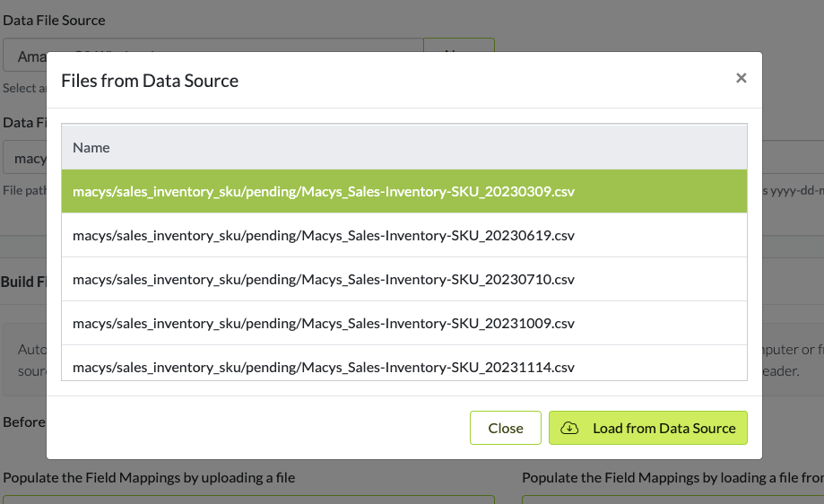Click the button under 'uploading a file' heading

click(248, 499)
